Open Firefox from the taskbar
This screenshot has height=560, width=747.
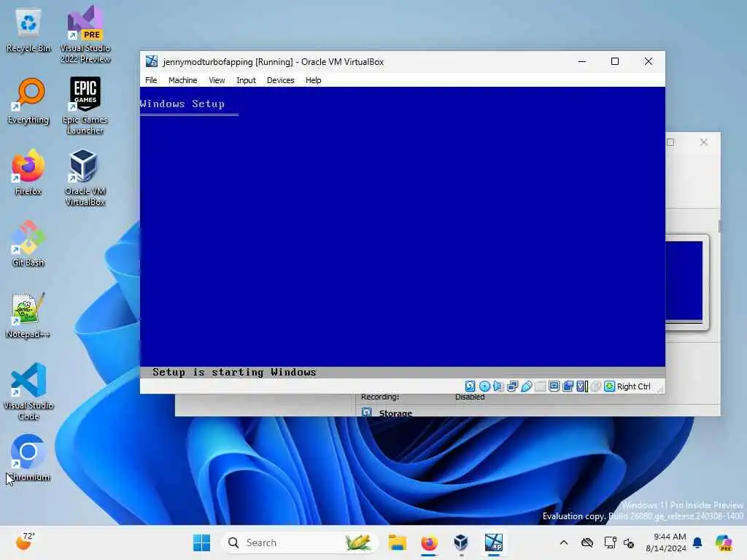coord(429,542)
